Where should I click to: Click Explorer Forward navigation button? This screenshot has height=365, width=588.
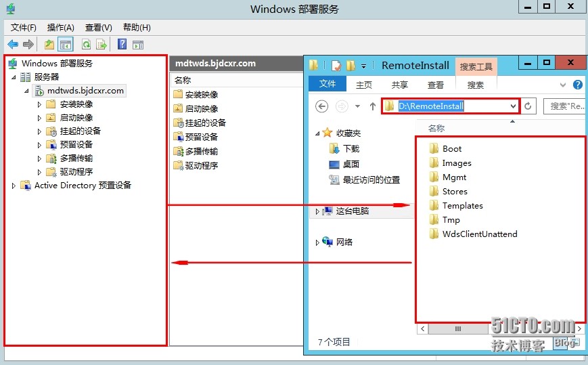(x=341, y=106)
